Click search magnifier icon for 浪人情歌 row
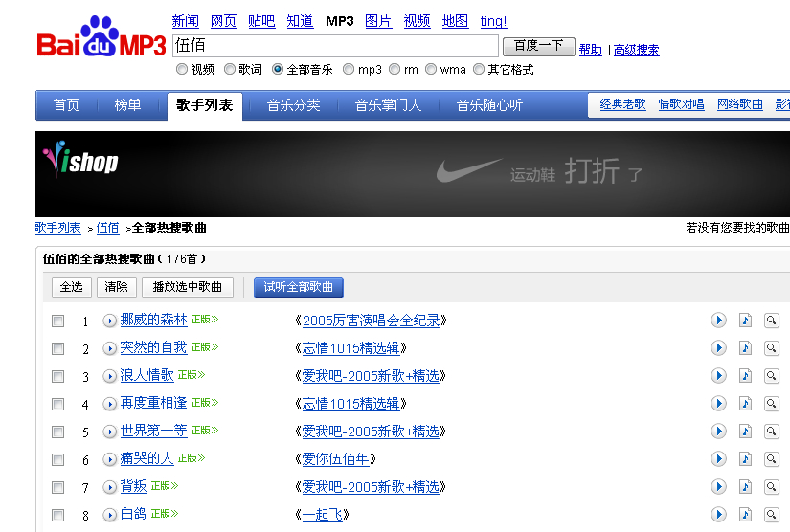 pyautogui.click(x=772, y=375)
